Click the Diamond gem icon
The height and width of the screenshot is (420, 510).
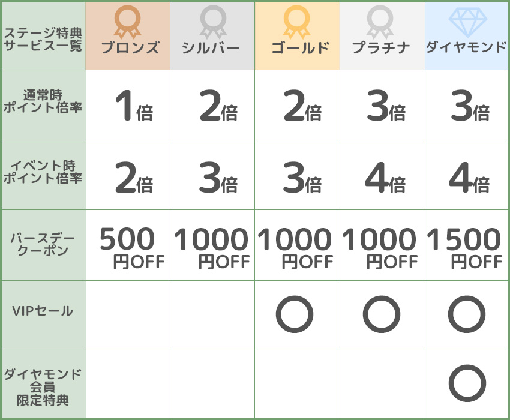pos(466,22)
